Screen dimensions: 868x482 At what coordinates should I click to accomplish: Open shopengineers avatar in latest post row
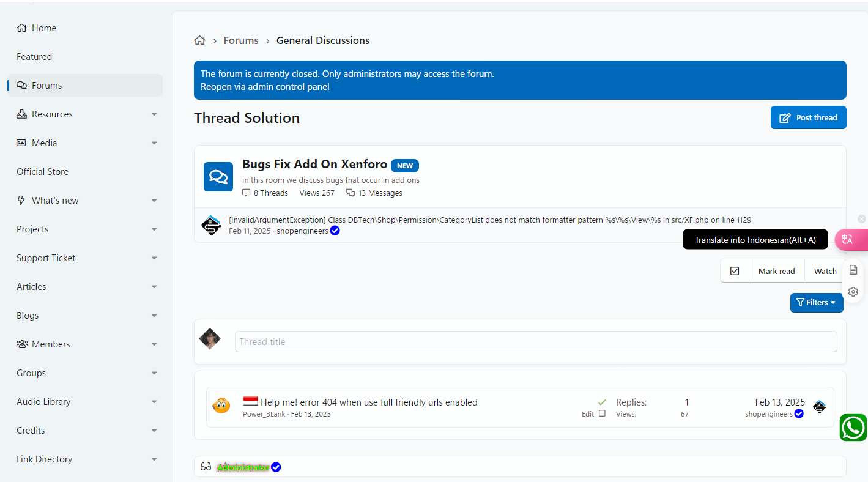pos(211,225)
